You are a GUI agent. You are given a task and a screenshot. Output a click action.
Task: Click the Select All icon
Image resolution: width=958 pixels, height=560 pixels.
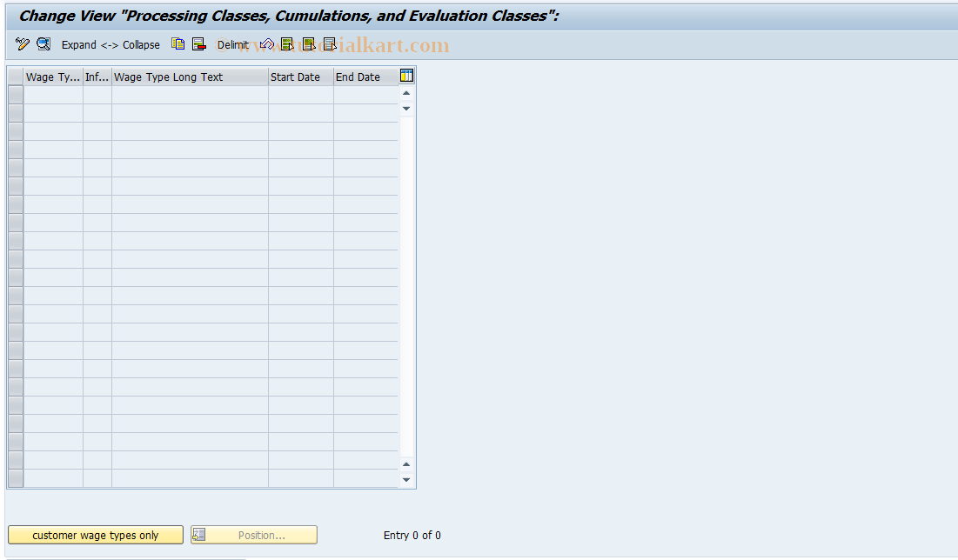click(x=287, y=44)
